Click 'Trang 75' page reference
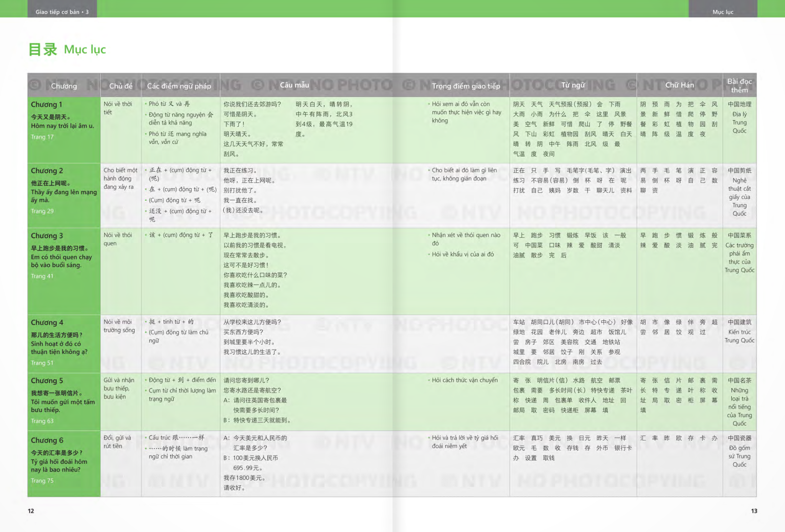 tap(42, 480)
